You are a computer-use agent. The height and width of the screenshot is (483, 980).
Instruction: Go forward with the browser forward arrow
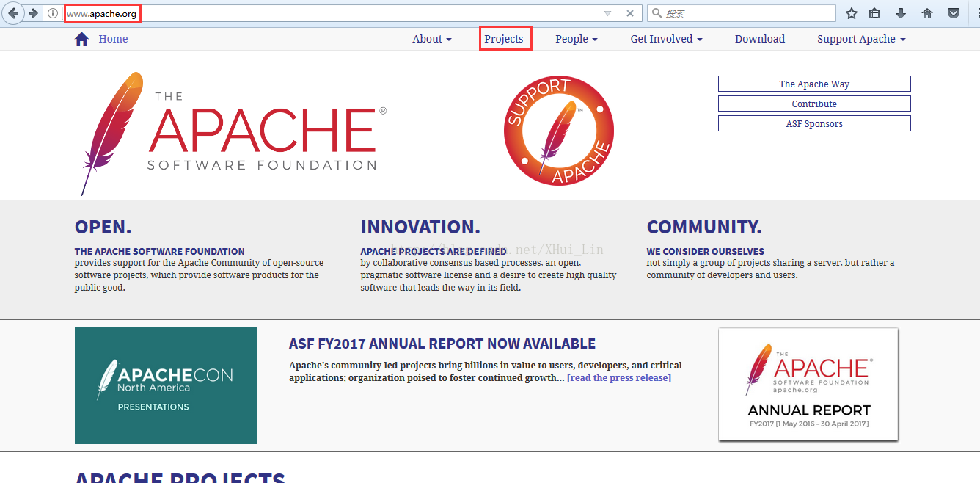coord(33,13)
